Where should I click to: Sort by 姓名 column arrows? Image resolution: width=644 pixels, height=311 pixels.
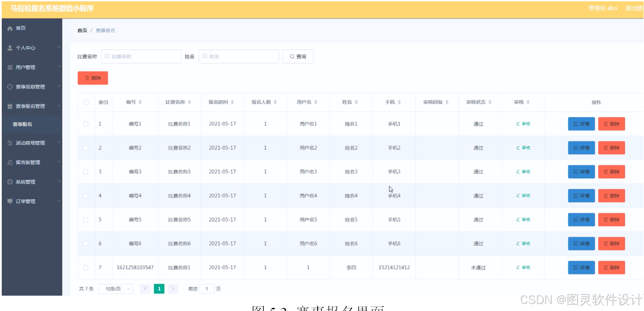[356, 102]
